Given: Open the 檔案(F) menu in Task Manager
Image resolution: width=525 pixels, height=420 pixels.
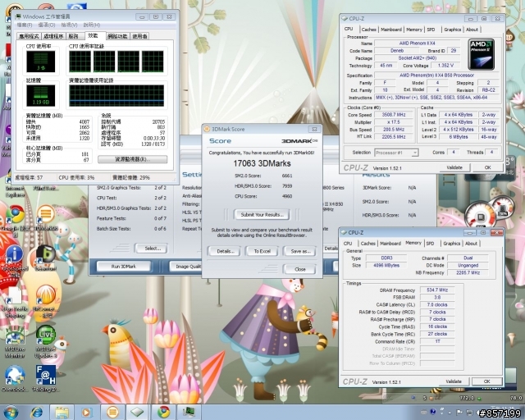Looking at the screenshot, I should pos(25,25).
